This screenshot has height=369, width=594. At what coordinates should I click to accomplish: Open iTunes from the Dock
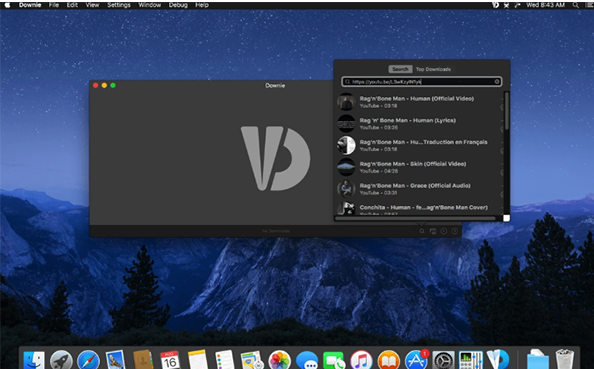pos(361,360)
